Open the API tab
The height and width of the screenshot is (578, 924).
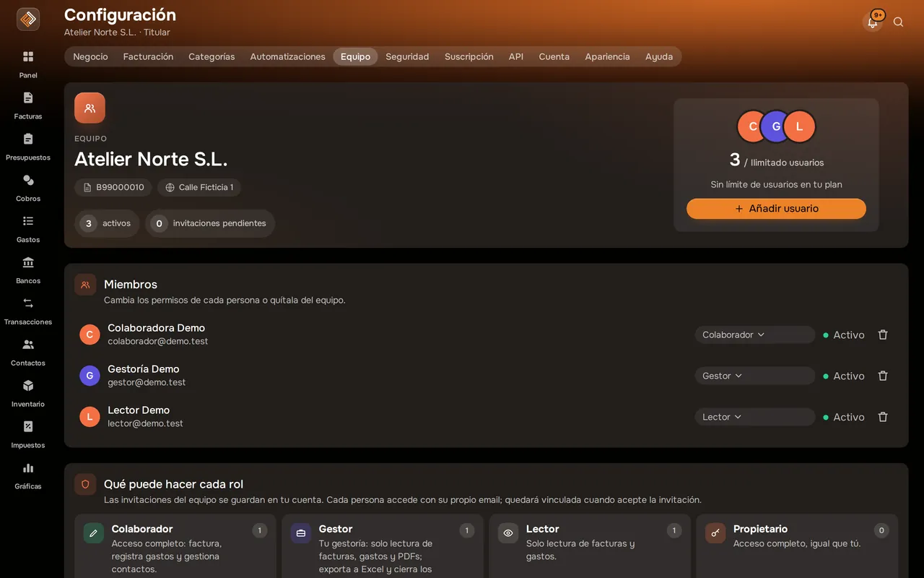[x=516, y=56]
